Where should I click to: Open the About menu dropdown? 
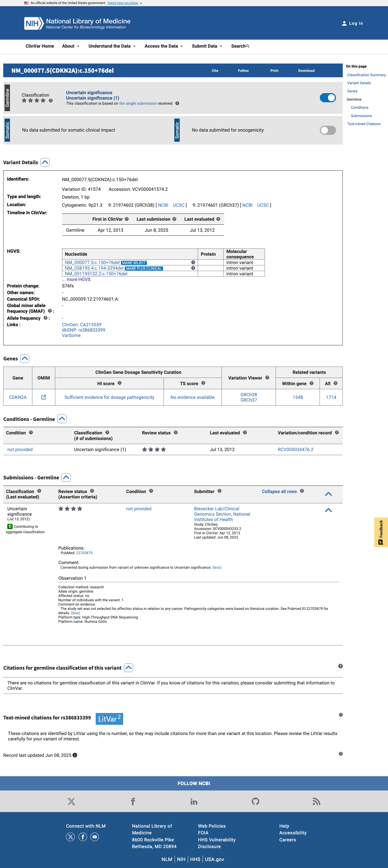71,46
